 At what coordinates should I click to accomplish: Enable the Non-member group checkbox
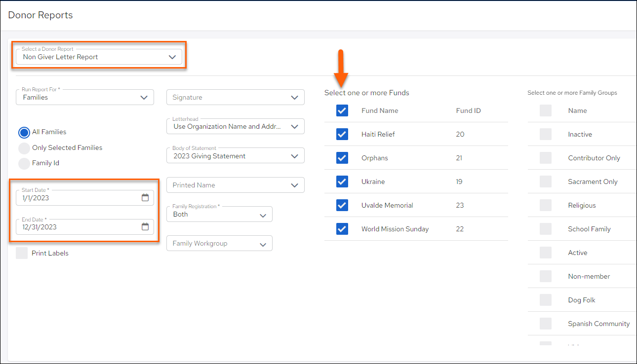click(546, 276)
